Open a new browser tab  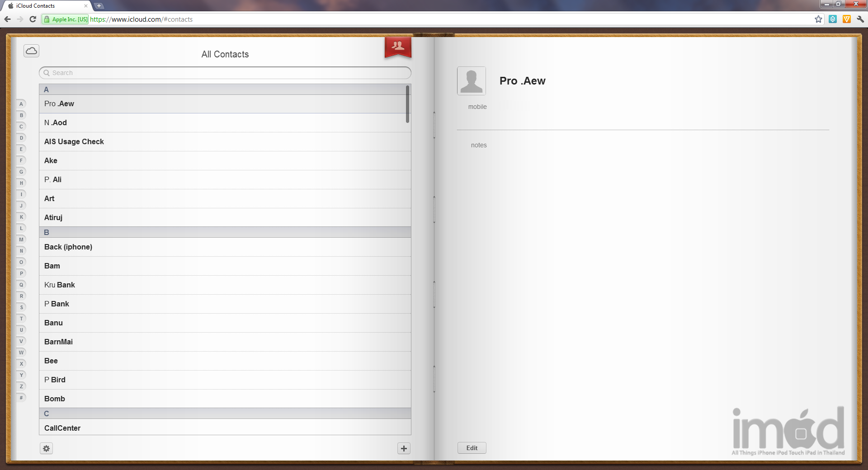pos(99,6)
